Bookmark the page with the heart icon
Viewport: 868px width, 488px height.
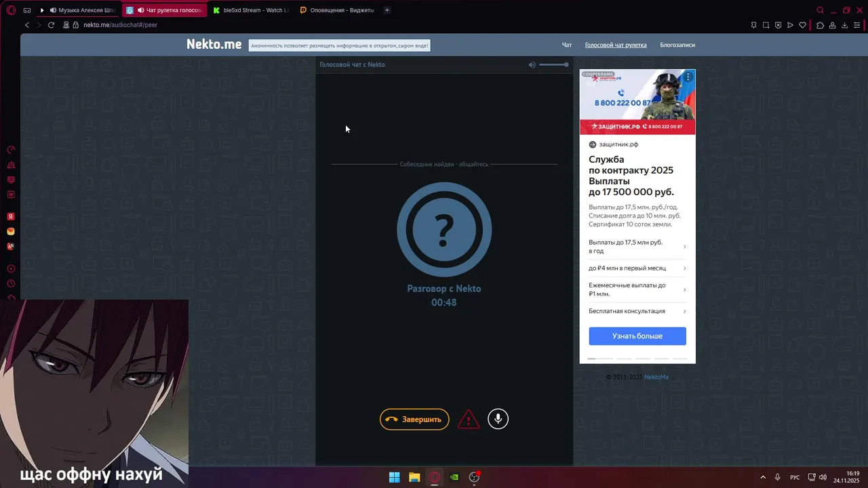click(x=803, y=25)
